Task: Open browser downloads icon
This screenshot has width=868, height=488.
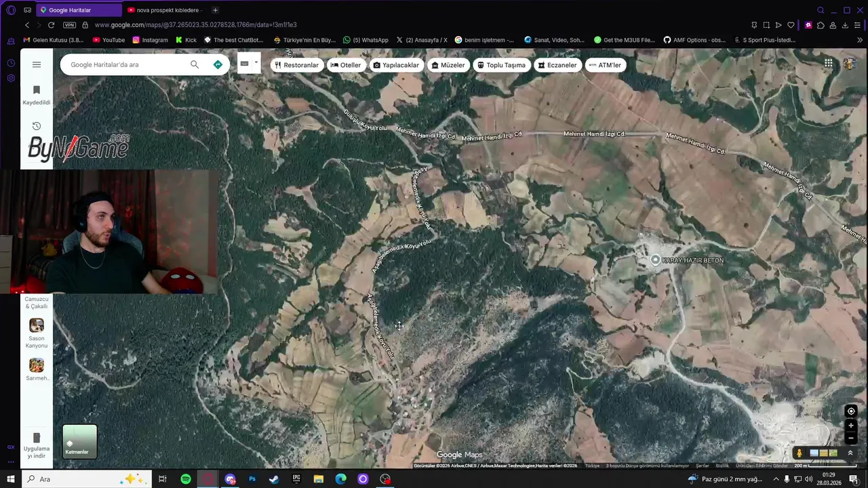Action: 845,25
